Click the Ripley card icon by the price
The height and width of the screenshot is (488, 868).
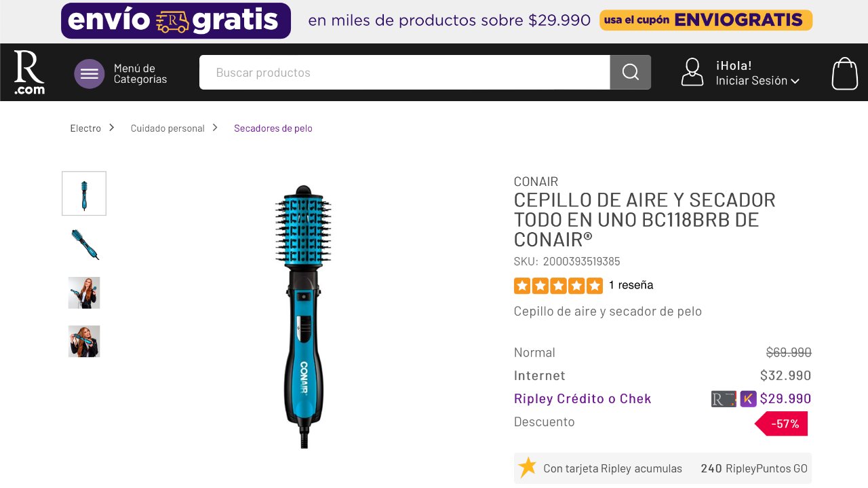[724, 398]
